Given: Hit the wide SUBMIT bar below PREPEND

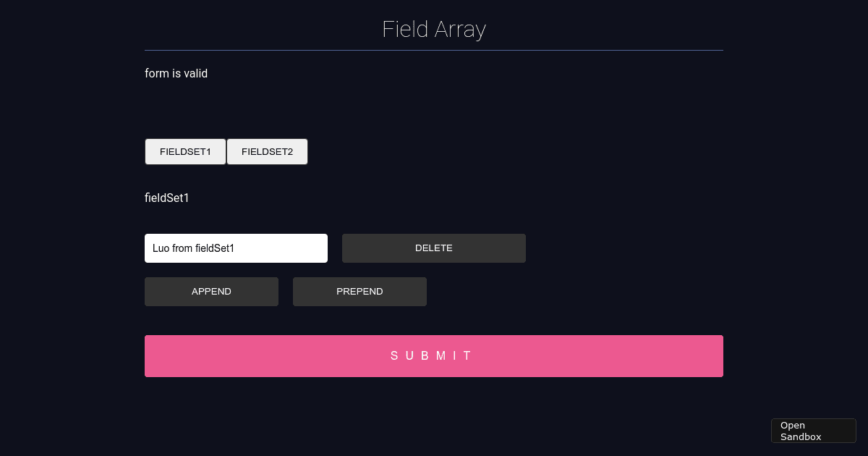Looking at the screenshot, I should [434, 356].
